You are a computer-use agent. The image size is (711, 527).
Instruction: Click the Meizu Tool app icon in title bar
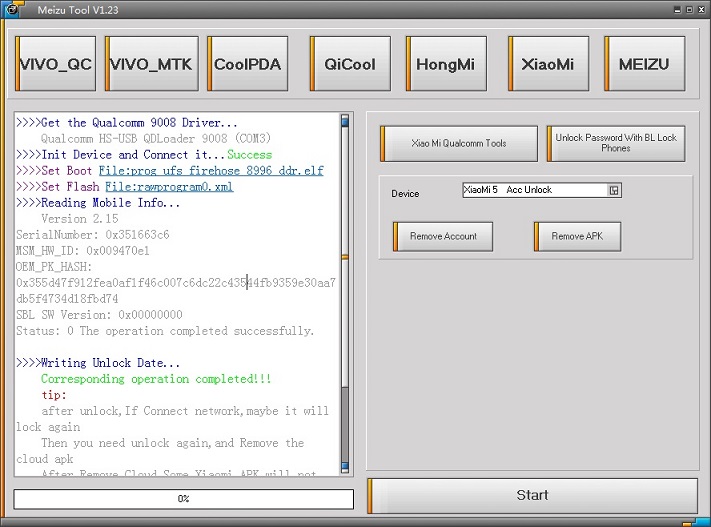pos(11,9)
